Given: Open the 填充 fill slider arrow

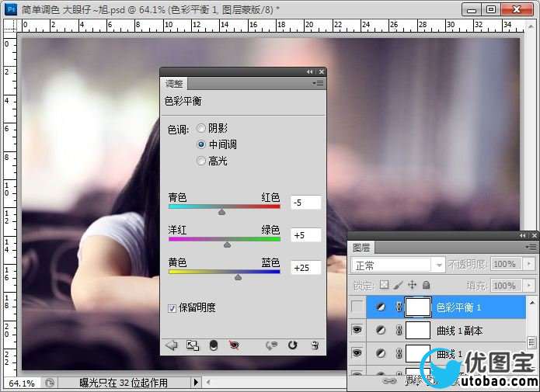Looking at the screenshot, I should pos(530,285).
